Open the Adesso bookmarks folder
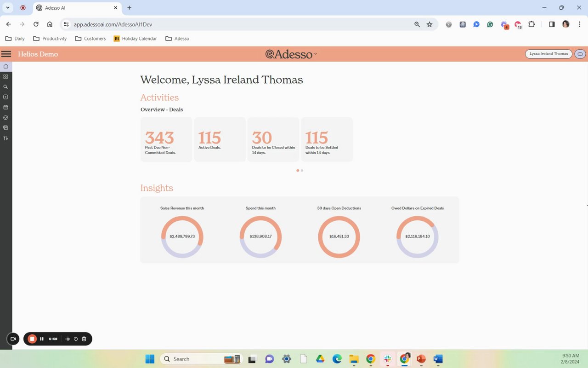588x368 pixels. [177, 39]
